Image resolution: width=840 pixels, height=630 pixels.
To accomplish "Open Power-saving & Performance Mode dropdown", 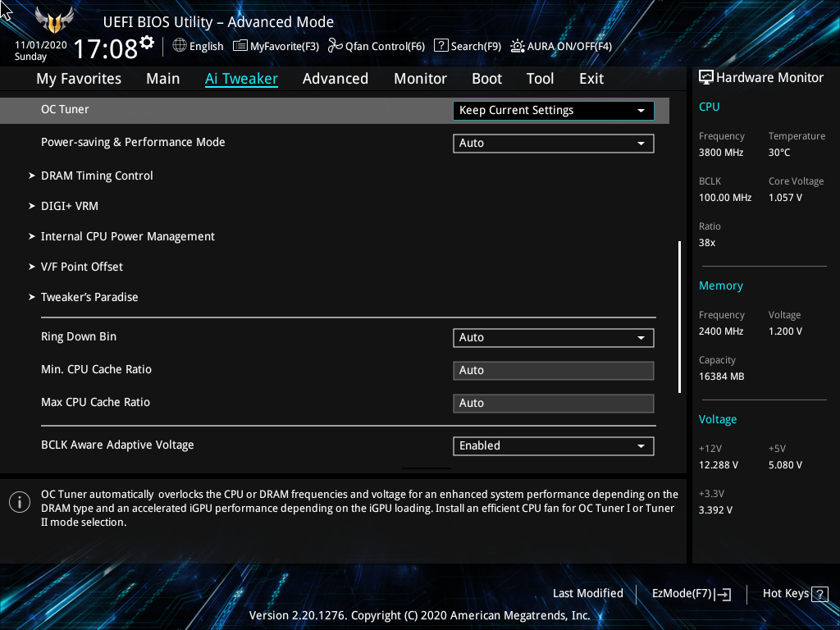I will pyautogui.click(x=554, y=143).
